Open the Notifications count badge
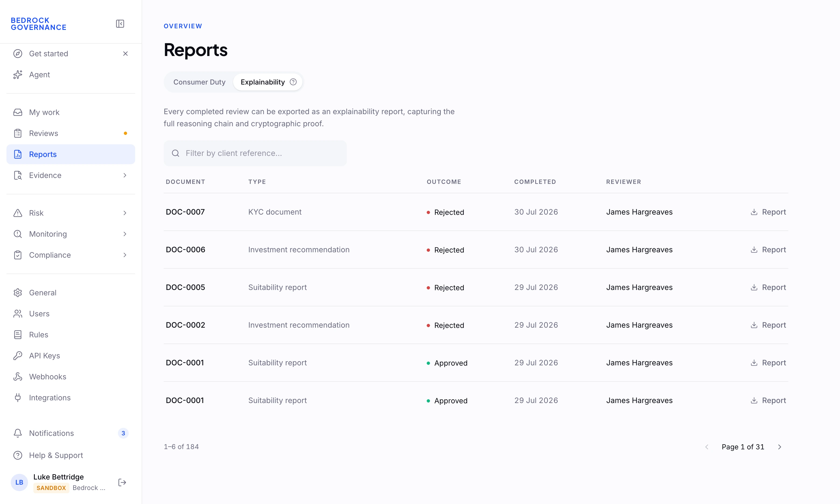Viewport: 840px width, 504px height. (x=123, y=434)
